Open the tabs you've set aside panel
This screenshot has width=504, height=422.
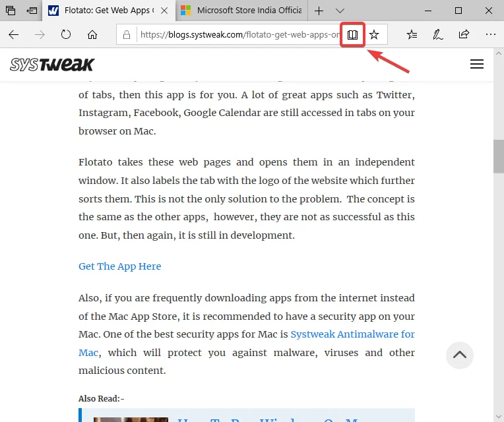tap(11, 11)
